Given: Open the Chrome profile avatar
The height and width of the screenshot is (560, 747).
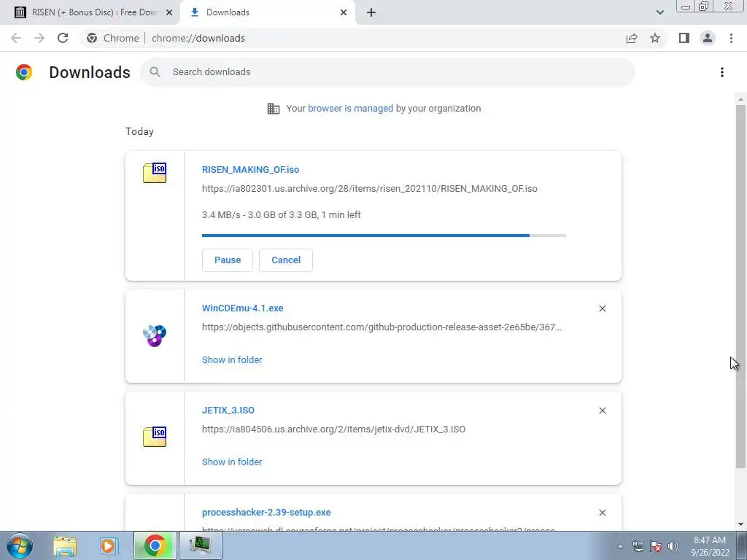Looking at the screenshot, I should click(x=708, y=38).
